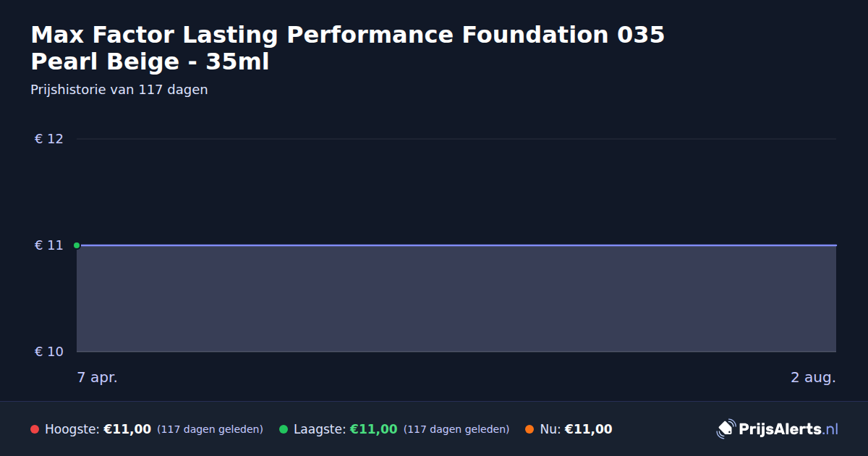The height and width of the screenshot is (456, 868).
Task: Click the Hoogste €11,00 price value
Action: pos(127,429)
